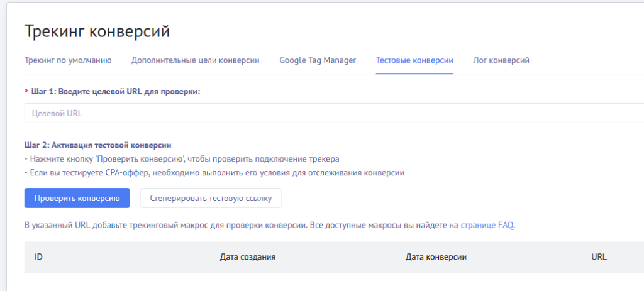Click the ID column header
The width and height of the screenshot is (644, 291).
pyautogui.click(x=39, y=257)
